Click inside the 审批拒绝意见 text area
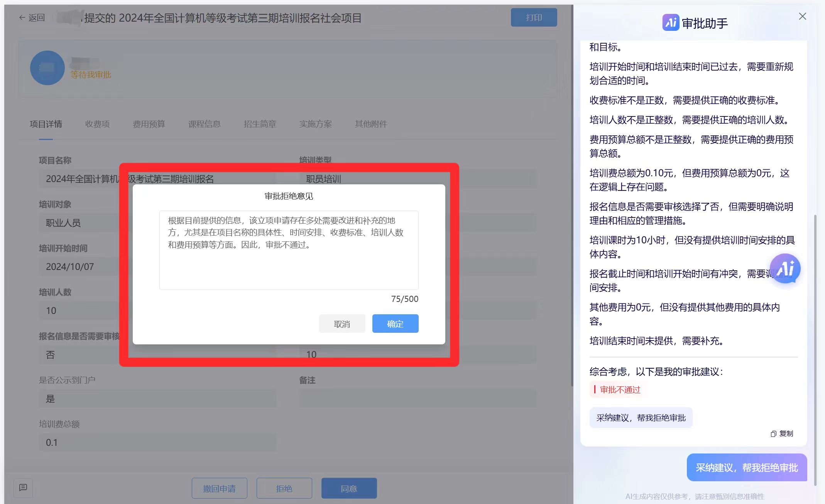The image size is (825, 504). point(289,250)
